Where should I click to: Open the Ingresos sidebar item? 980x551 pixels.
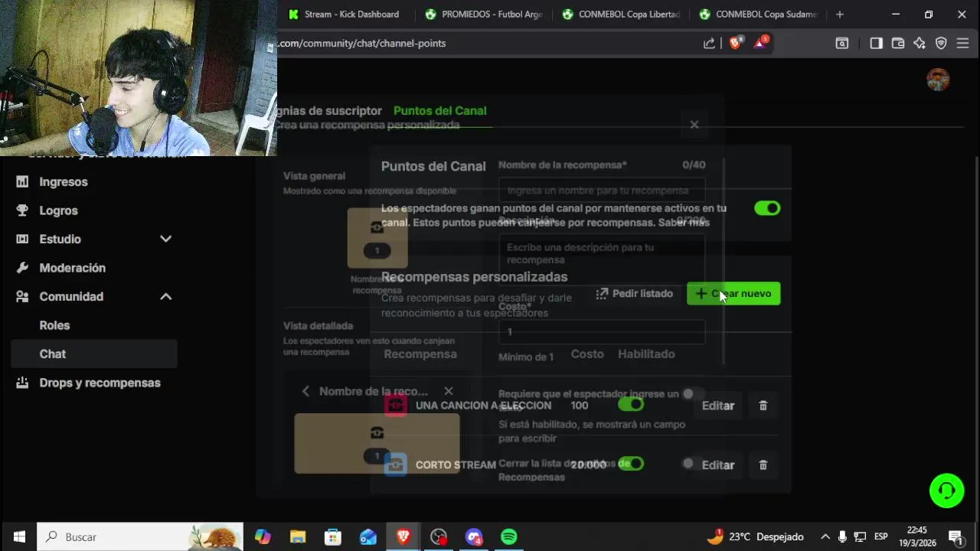pyautogui.click(x=64, y=181)
